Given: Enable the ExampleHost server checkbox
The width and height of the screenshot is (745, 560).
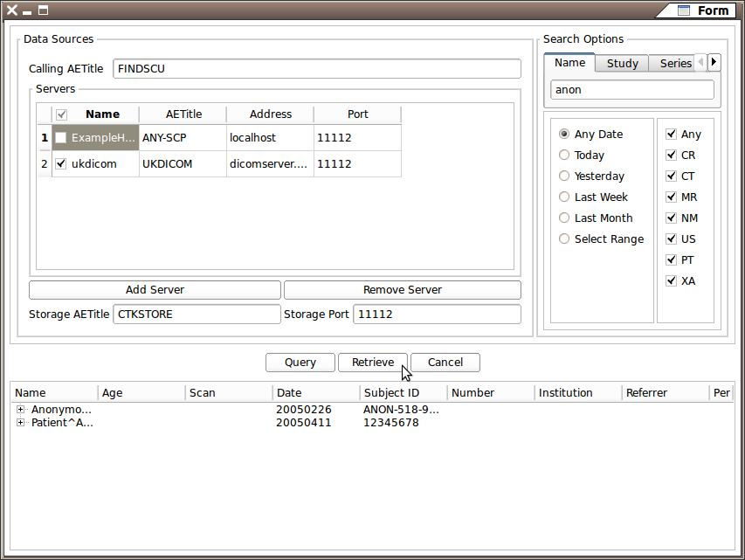Looking at the screenshot, I should (60, 138).
